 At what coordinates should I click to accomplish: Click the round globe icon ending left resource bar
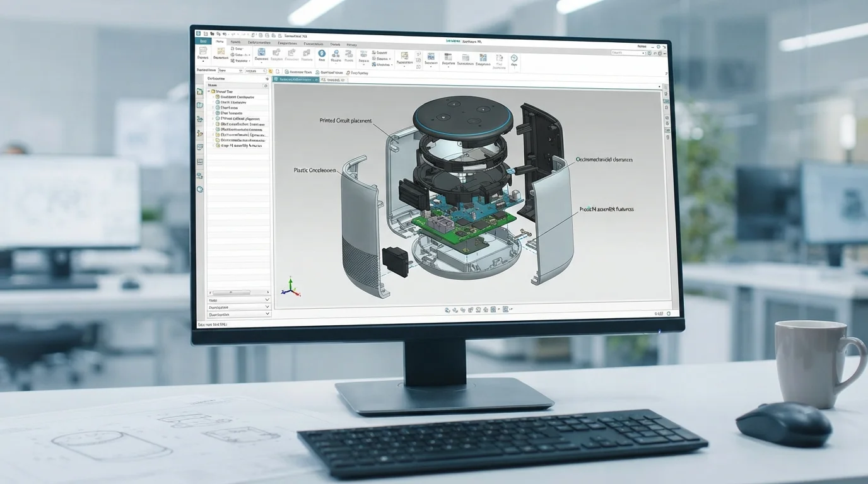coord(200,189)
